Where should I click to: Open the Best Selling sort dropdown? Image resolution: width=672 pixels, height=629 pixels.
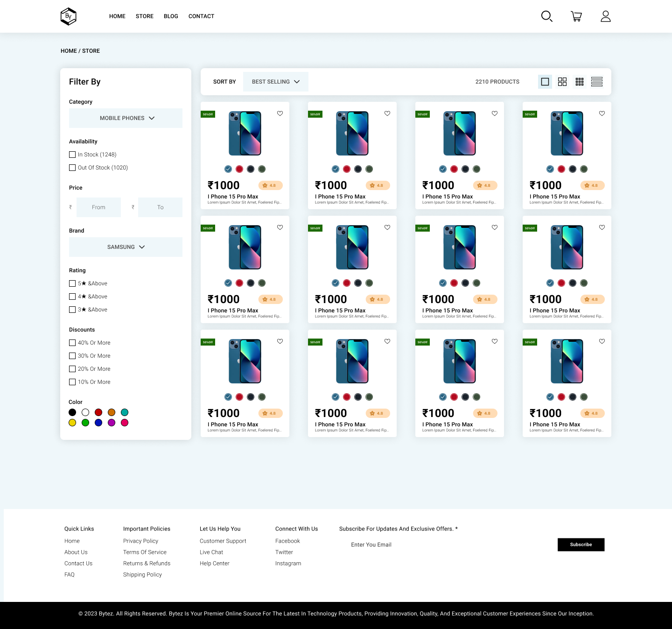[276, 82]
